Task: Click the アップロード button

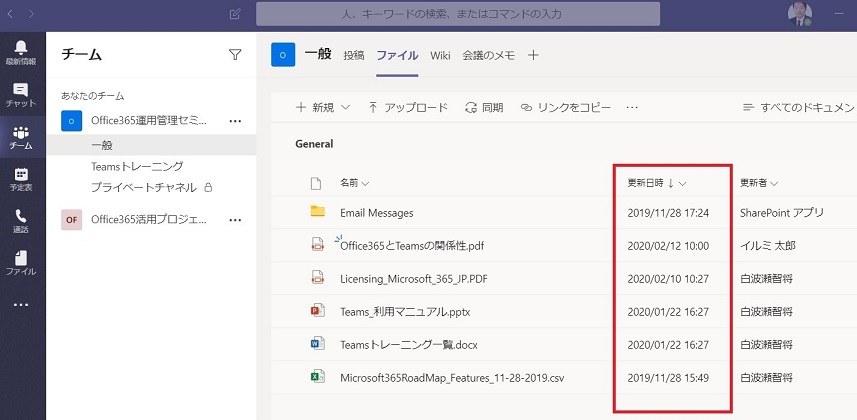Action: 408,108
